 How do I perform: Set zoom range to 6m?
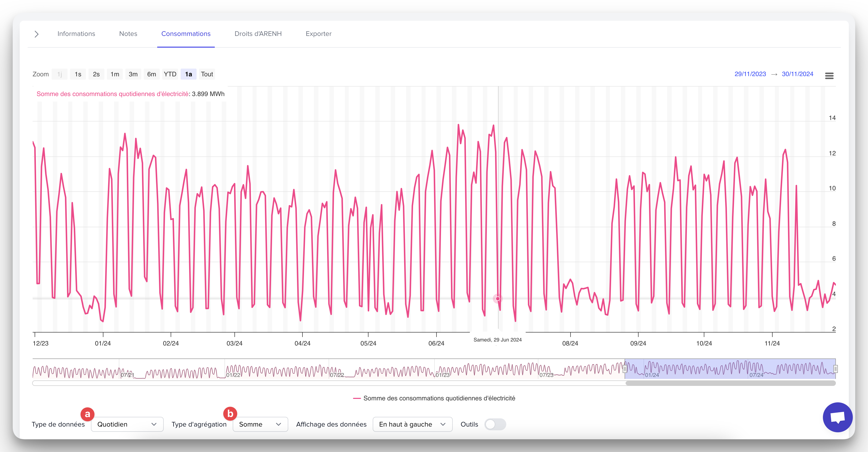click(x=152, y=74)
